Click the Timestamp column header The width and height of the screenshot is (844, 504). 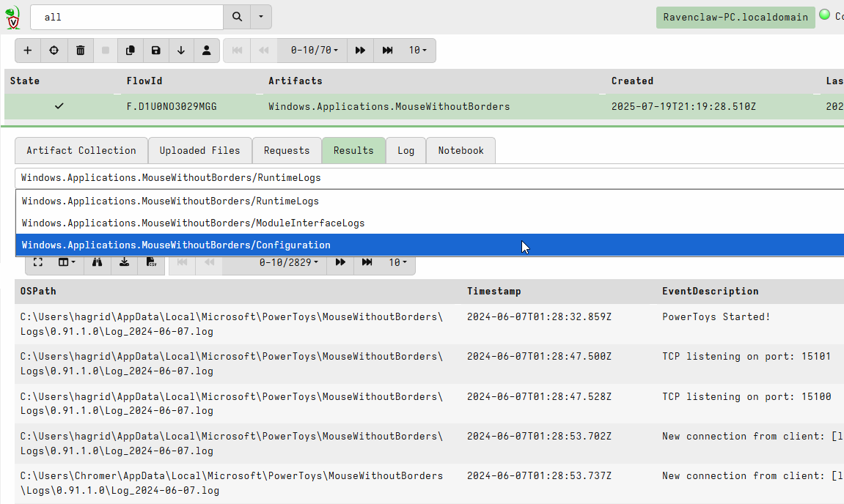pyautogui.click(x=493, y=292)
